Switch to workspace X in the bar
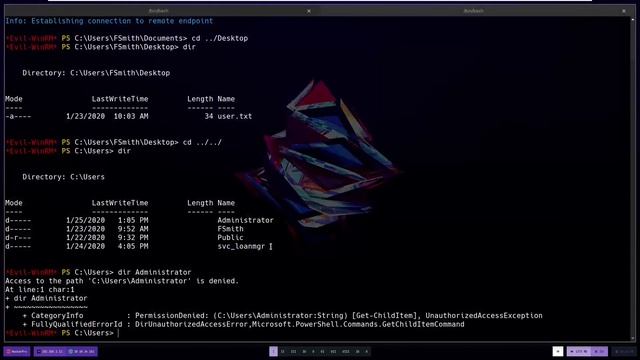This screenshot has height=360, width=640. coord(367,351)
